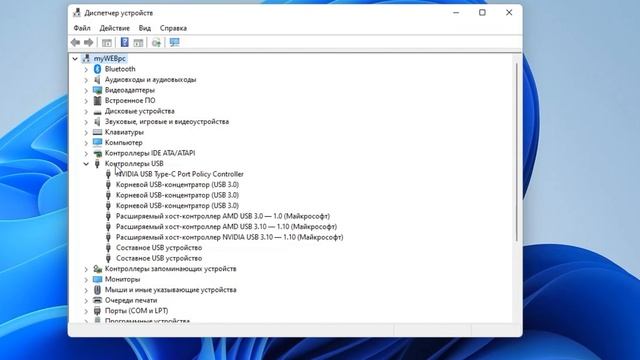Screen dimensions: 640x360
Task: Close the Диспетчер устройств window
Action: click(x=509, y=13)
